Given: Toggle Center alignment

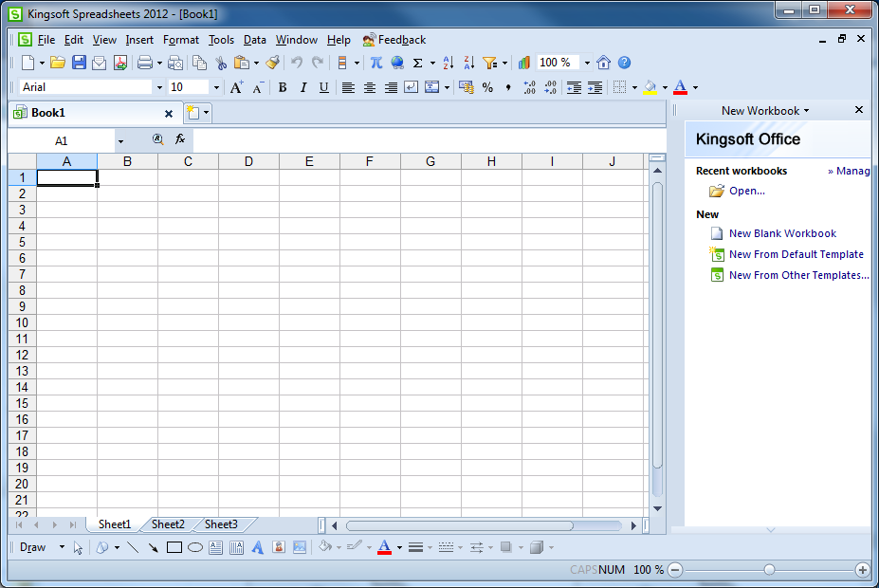Looking at the screenshot, I should 370,87.
